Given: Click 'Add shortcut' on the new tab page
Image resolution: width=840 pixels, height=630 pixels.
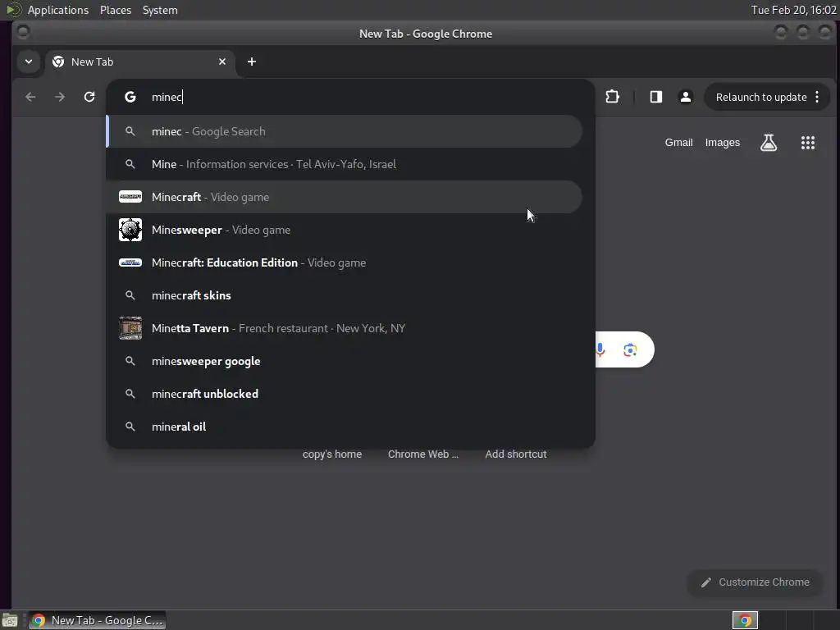Looking at the screenshot, I should (516, 454).
